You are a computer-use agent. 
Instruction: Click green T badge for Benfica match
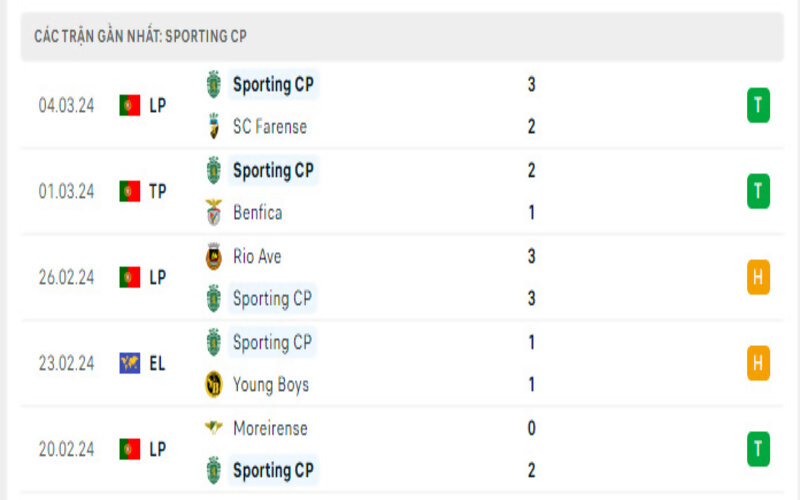[x=758, y=191]
